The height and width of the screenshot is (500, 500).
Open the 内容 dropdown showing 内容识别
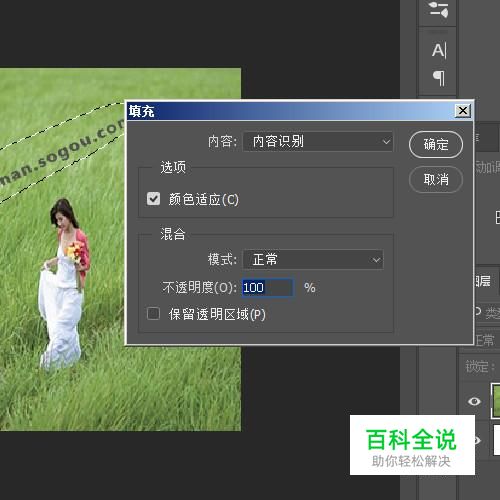coord(318,142)
